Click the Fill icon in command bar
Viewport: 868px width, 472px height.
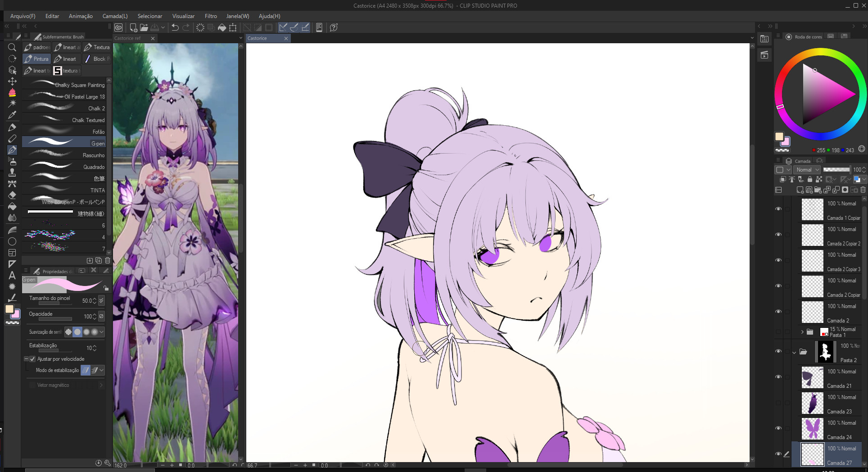(222, 27)
